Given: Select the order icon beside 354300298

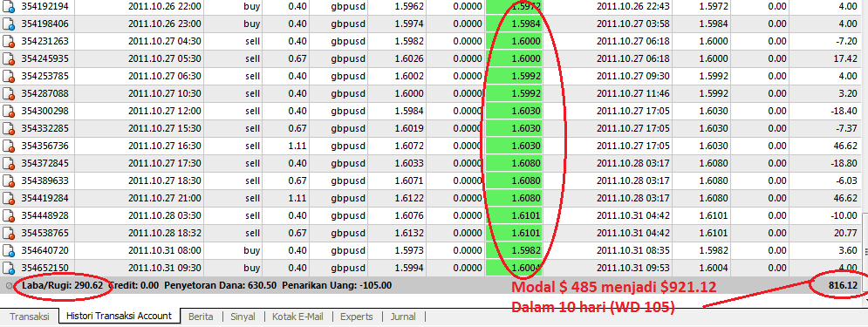Looking at the screenshot, I should tap(9, 112).
